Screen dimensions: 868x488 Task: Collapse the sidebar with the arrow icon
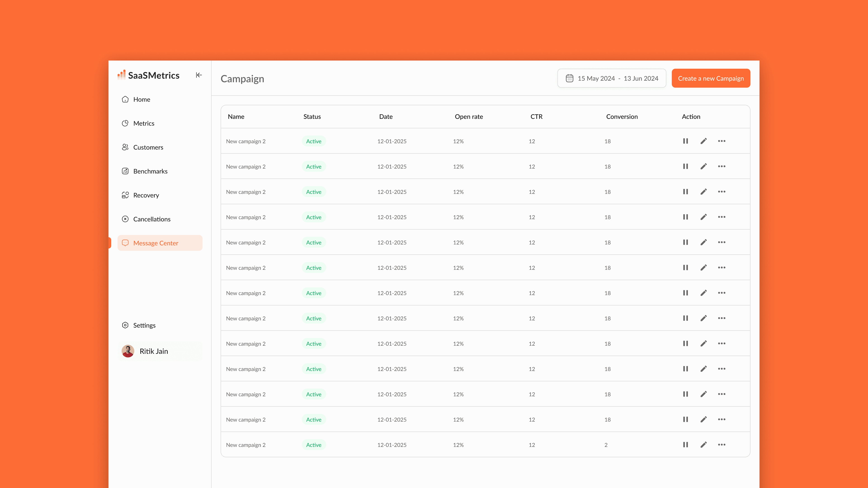pos(199,75)
